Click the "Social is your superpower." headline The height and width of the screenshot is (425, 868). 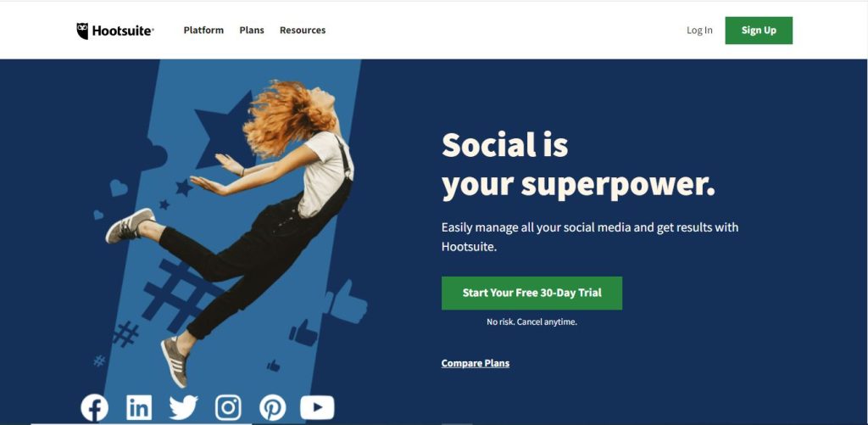[x=578, y=165]
